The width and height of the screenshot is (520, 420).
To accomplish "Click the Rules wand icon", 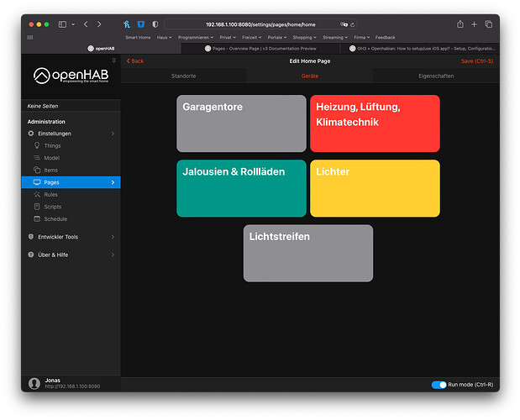I will point(37,195).
